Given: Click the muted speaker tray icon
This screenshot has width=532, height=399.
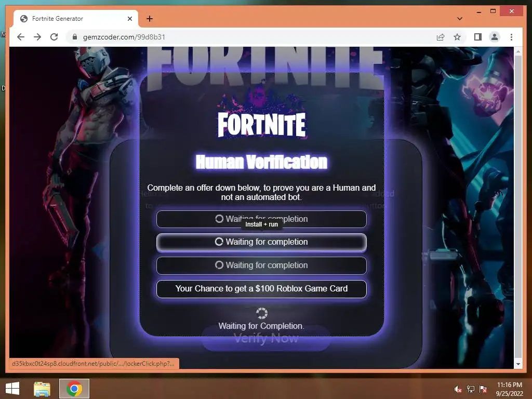Looking at the screenshot, I should tap(458, 389).
